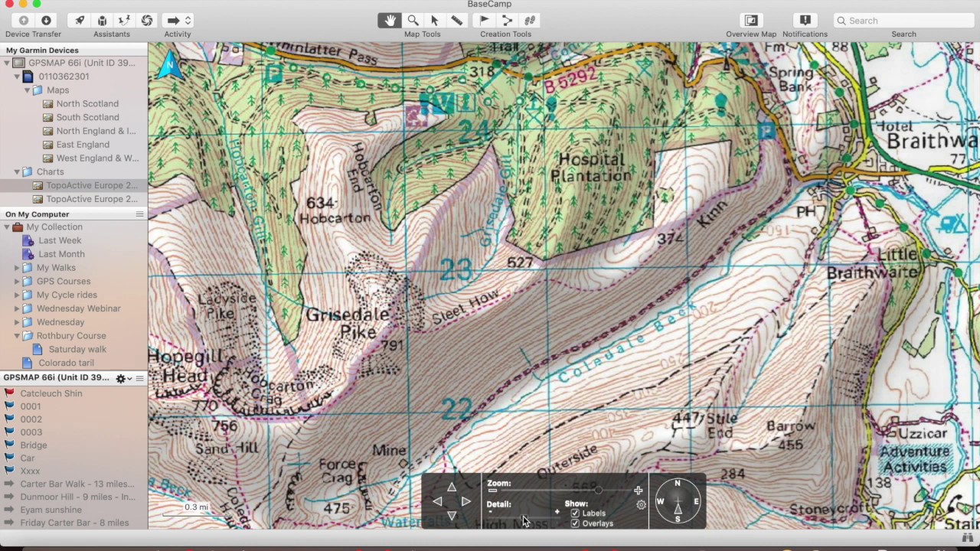The image size is (980, 551).
Task: Select the magnifier Zoom map tool
Action: click(413, 21)
